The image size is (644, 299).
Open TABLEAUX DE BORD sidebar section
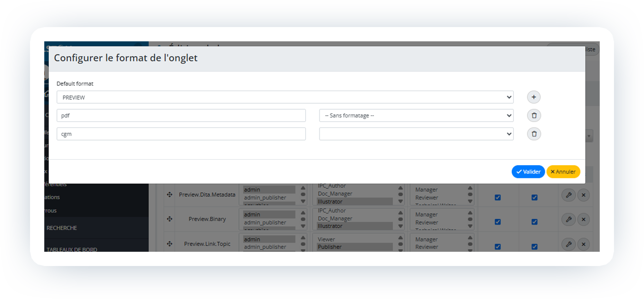pos(71,249)
